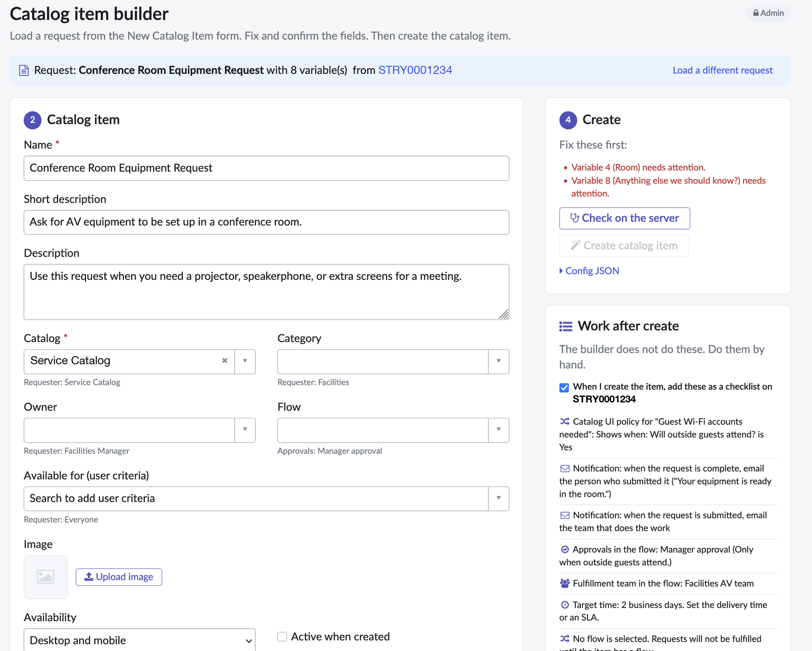Image resolution: width=812 pixels, height=651 pixels.
Task: Clear the Service Catalog selection with the x
Action: pos(225,361)
